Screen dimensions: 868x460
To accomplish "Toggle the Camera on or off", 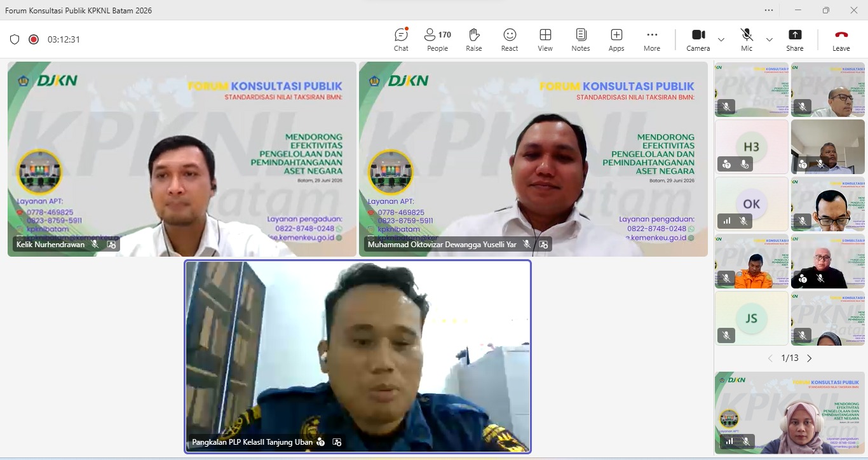I will [x=698, y=39].
